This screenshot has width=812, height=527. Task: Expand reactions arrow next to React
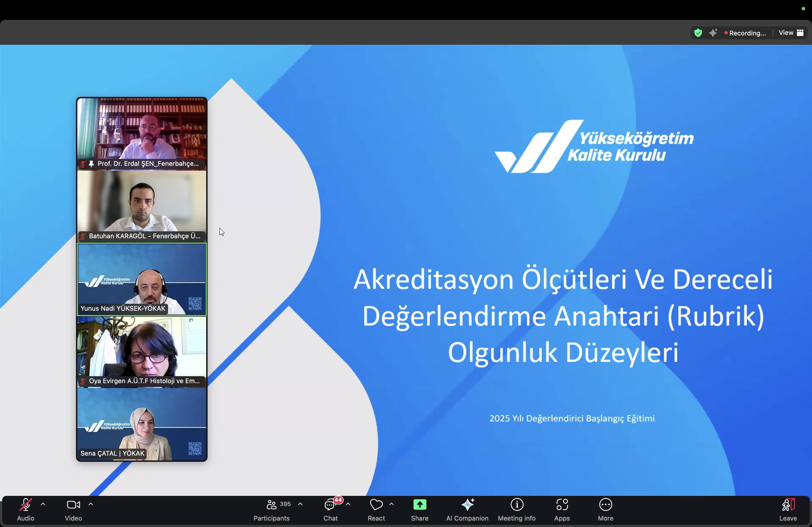coord(391,504)
